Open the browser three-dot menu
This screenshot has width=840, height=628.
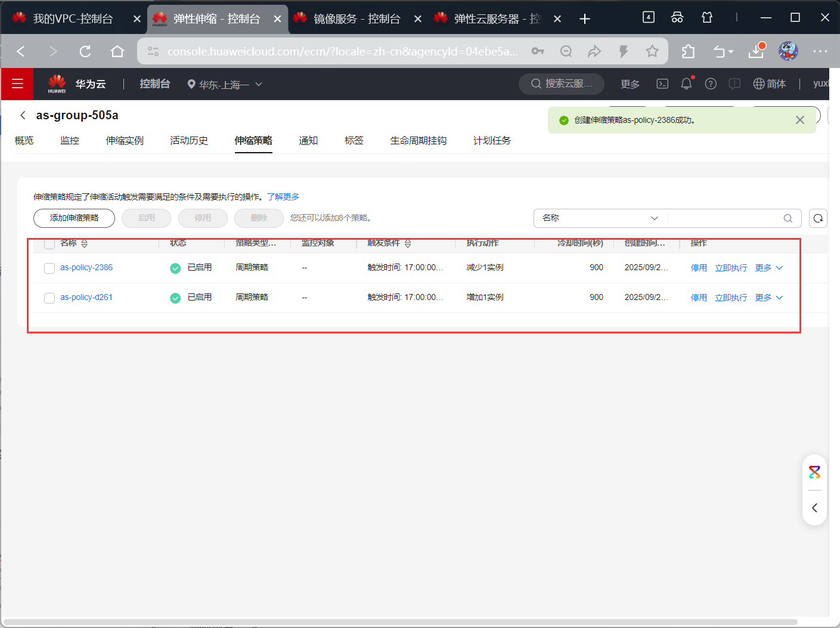pyautogui.click(x=820, y=51)
